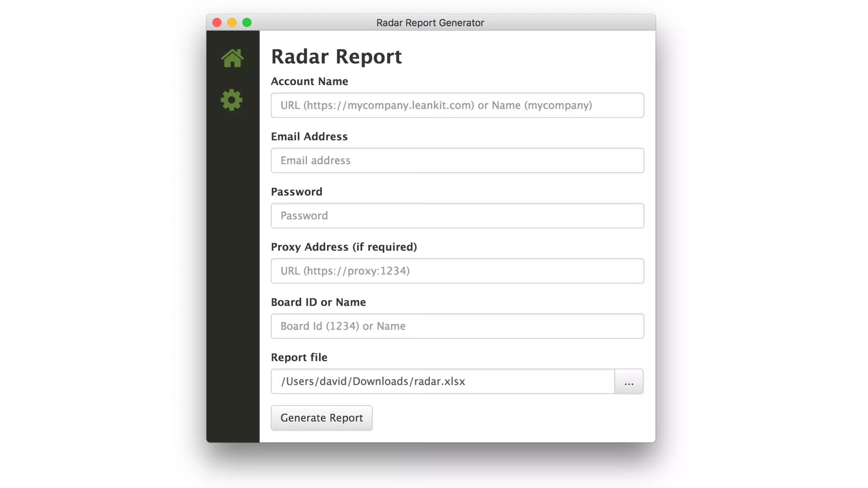Minimize the window with yellow button
Image resolution: width=868 pixels, height=488 pixels.
[x=232, y=22]
